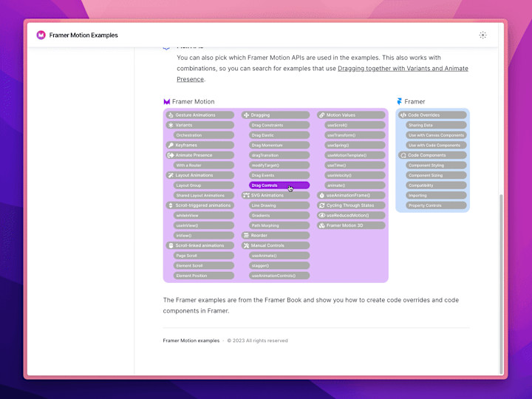Screen dimensions: 532x399
Task: Click the Framer Motion Examples header title
Action: click(83, 35)
